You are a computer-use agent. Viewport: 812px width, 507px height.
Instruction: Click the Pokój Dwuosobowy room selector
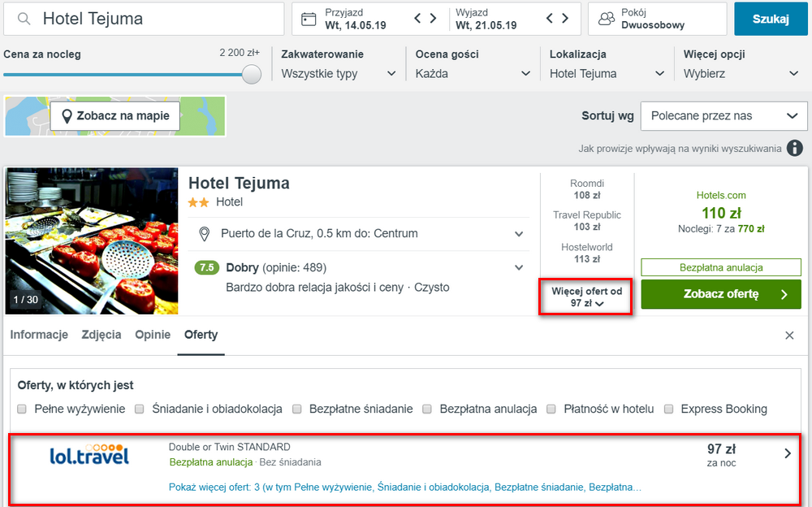(x=657, y=19)
